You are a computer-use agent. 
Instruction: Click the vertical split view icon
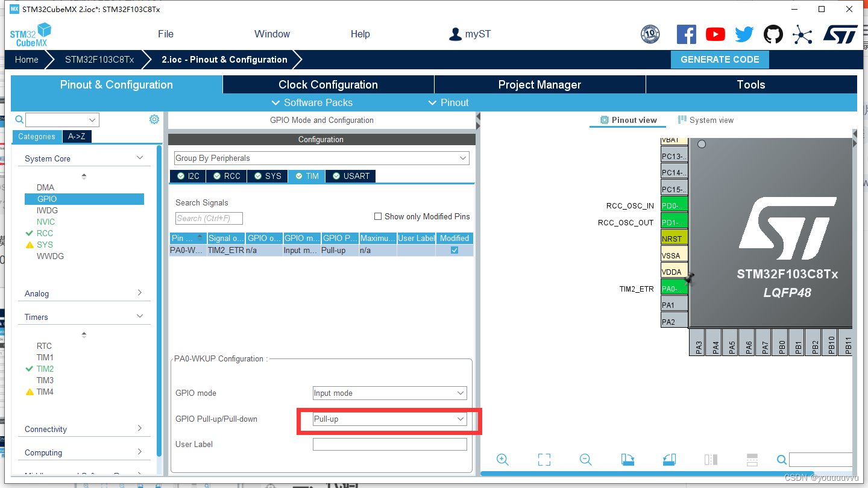pyautogui.click(x=711, y=460)
